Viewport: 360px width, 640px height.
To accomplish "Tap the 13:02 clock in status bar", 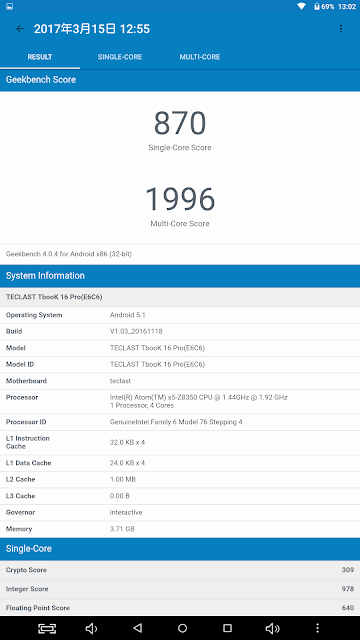I will coord(347,7).
